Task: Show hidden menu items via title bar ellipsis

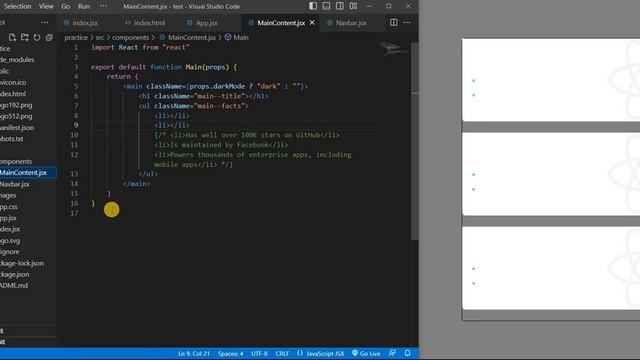Action: click(x=103, y=6)
